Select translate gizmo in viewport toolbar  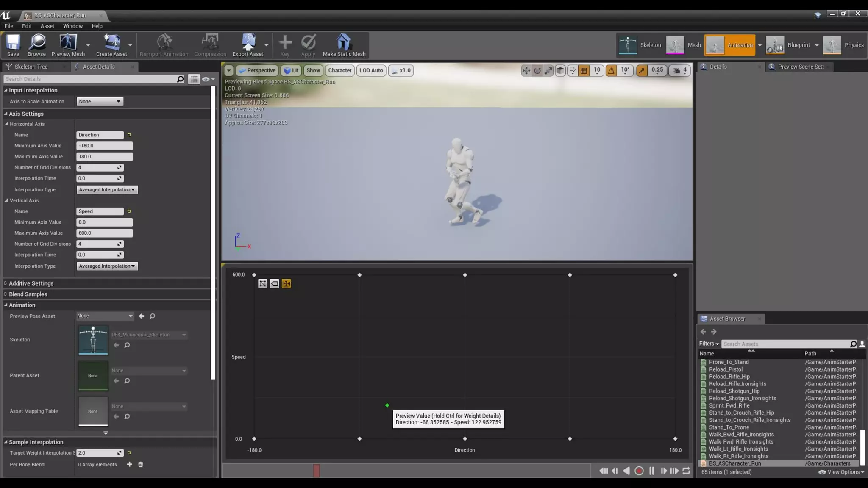point(526,70)
